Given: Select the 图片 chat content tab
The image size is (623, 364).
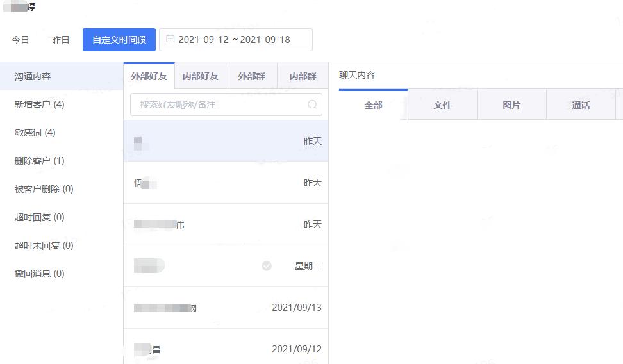Looking at the screenshot, I should point(511,105).
